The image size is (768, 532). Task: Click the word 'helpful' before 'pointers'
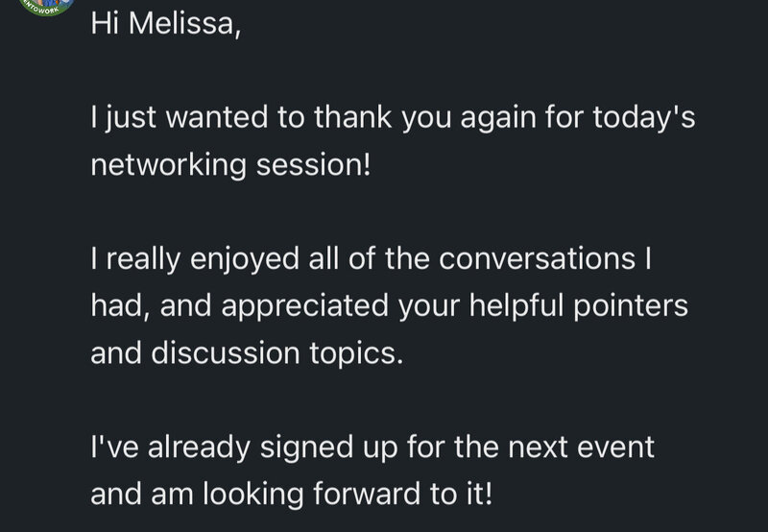[x=516, y=306]
